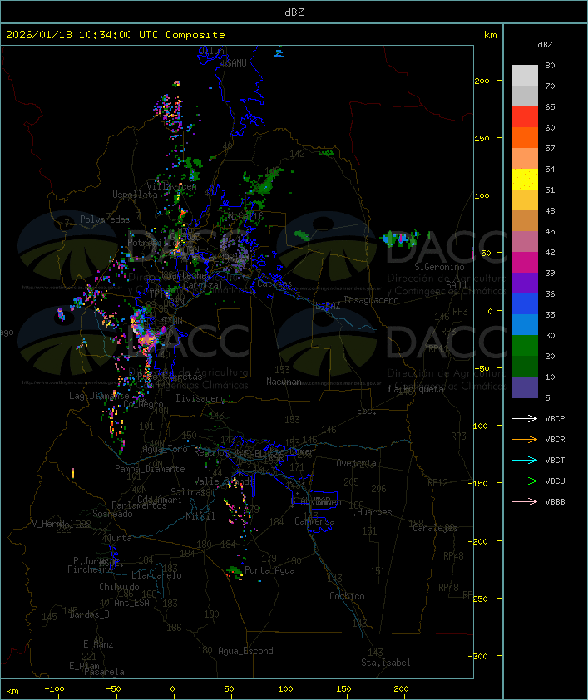This screenshot has height=700, width=588.
Task: Click the cyan VBCT arrow icon
Action: coord(525,461)
